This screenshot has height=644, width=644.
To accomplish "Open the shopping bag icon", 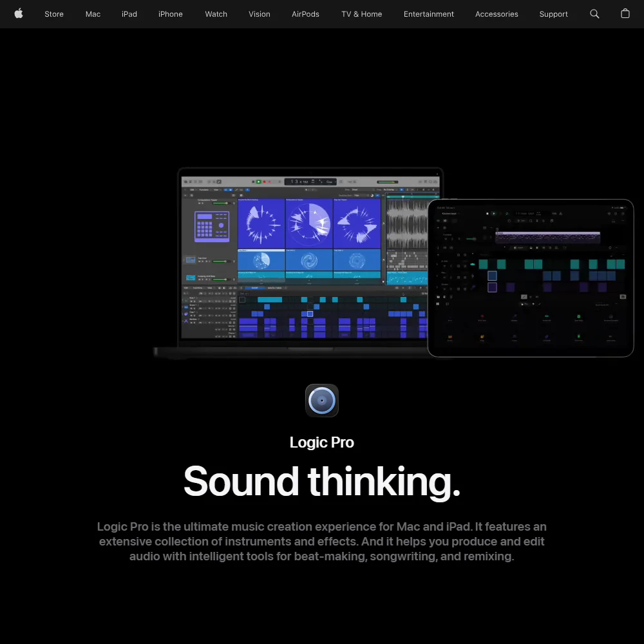I will coord(625,14).
